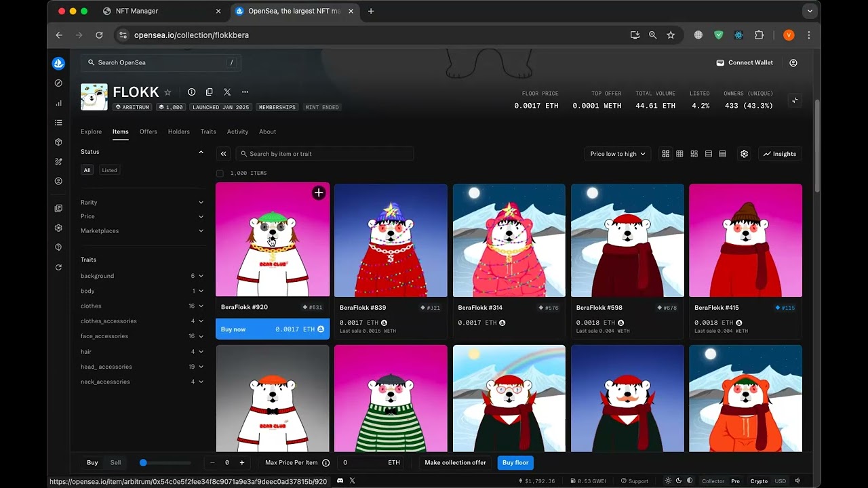This screenshot has height=488, width=868.
Task: Open Support link in footer
Action: [x=633, y=481]
